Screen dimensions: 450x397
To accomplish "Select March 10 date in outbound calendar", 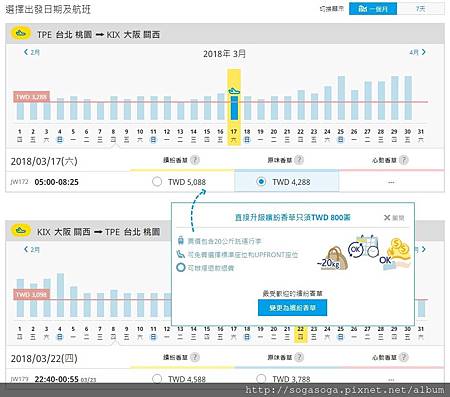I will tap(140, 136).
